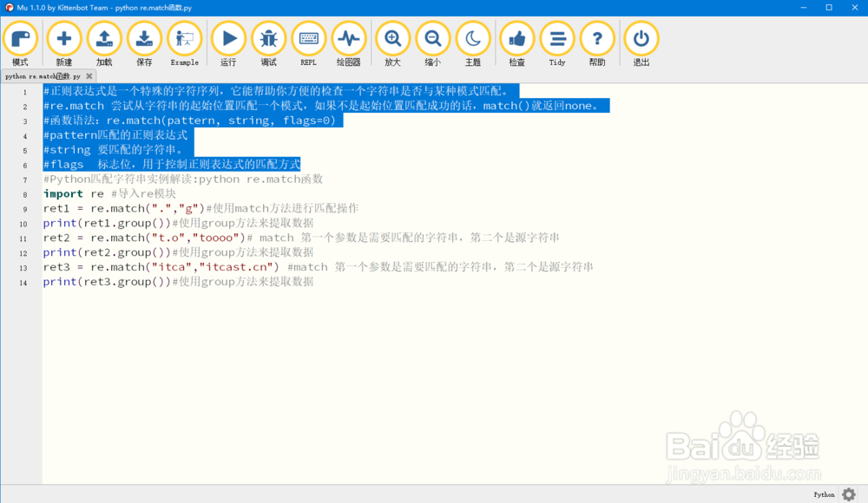Click the re.match(pattern, string, flags=0) line
Viewport: 868px width, 503px height.
(189, 121)
